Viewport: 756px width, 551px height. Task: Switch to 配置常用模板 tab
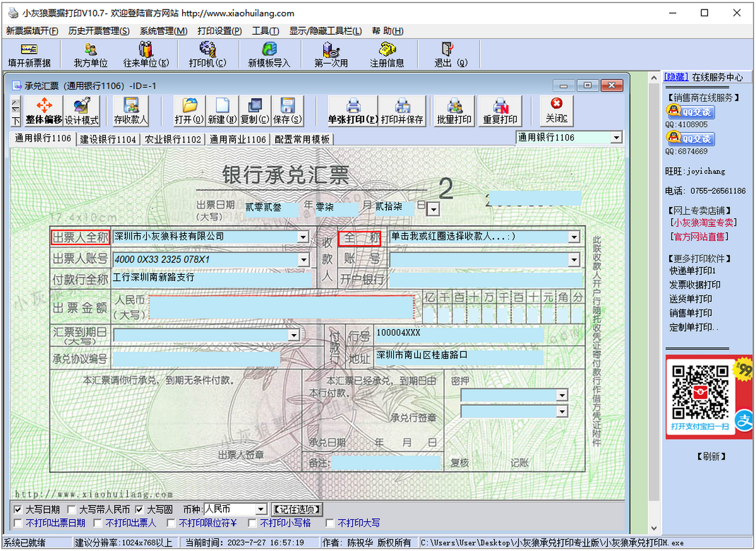pyautogui.click(x=302, y=139)
